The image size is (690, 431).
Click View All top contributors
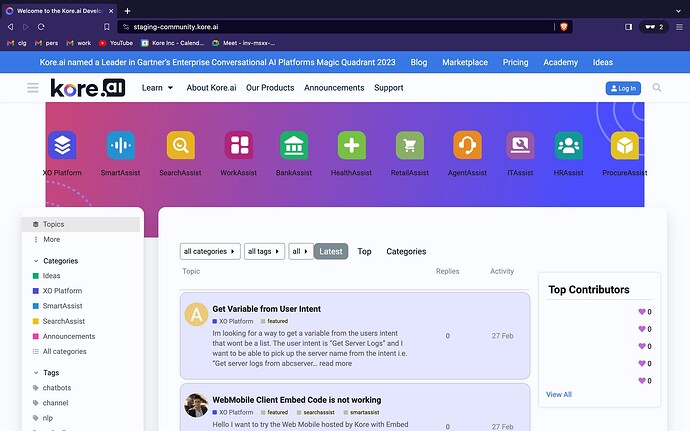[x=559, y=394]
